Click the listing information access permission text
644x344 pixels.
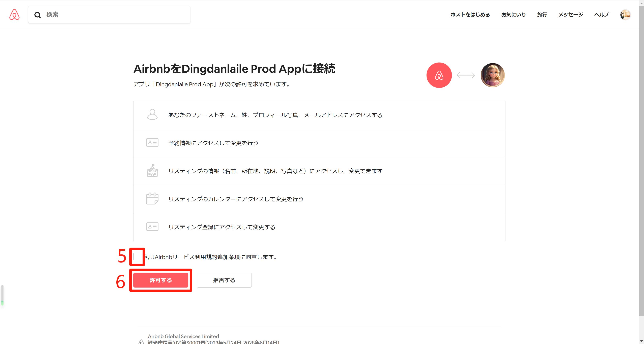(275, 171)
